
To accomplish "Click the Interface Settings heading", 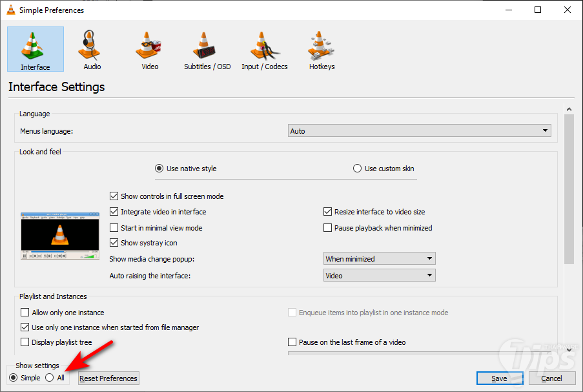I will (x=57, y=87).
